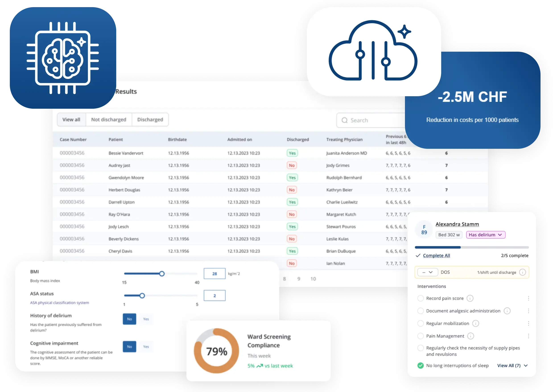This screenshot has width=553, height=392.
Task: Switch to the Not discharged tab
Action: pyautogui.click(x=108, y=119)
